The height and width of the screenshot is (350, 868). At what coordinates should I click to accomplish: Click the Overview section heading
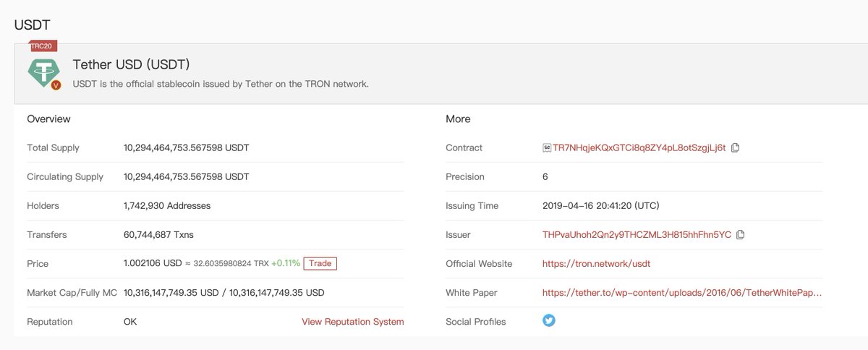[x=48, y=119]
